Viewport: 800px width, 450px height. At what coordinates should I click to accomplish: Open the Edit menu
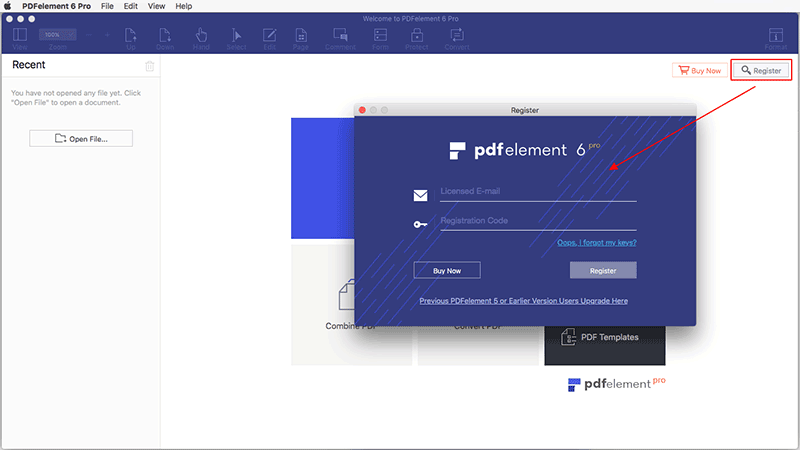[x=131, y=6]
